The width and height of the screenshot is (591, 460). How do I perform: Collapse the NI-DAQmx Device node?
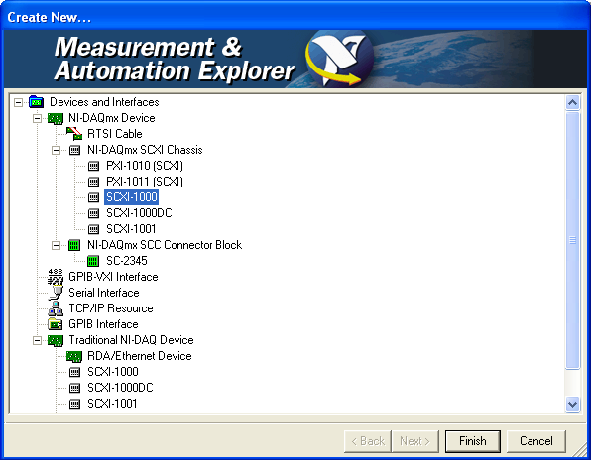click(37, 118)
